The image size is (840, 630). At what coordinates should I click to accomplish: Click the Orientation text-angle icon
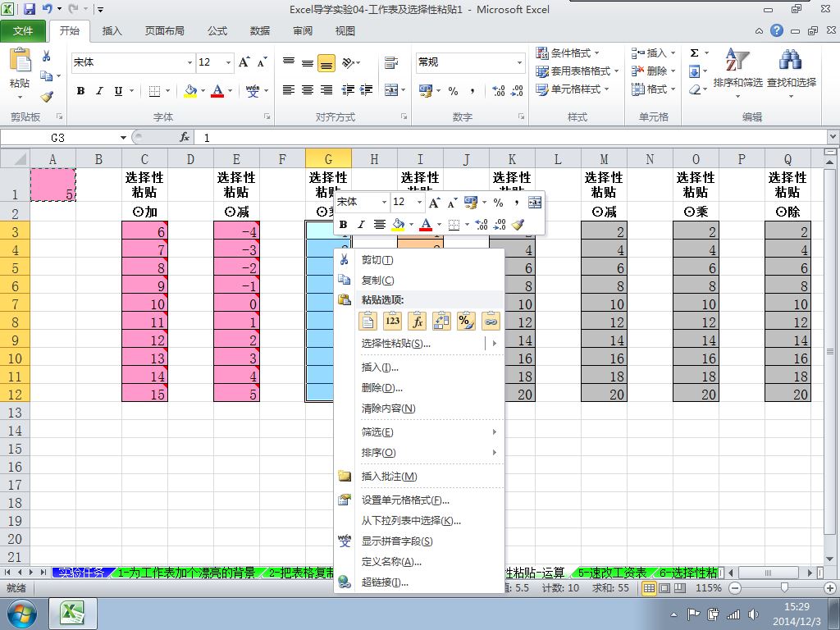pyautogui.click(x=349, y=62)
